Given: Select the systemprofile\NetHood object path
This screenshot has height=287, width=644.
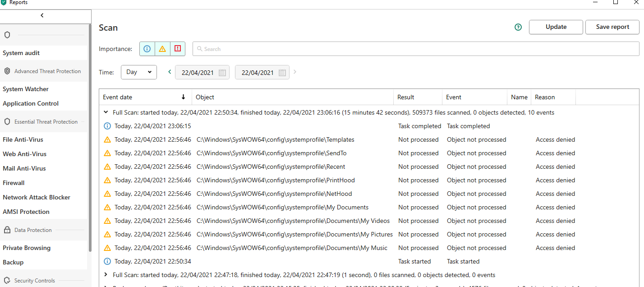Looking at the screenshot, I should (274, 194).
